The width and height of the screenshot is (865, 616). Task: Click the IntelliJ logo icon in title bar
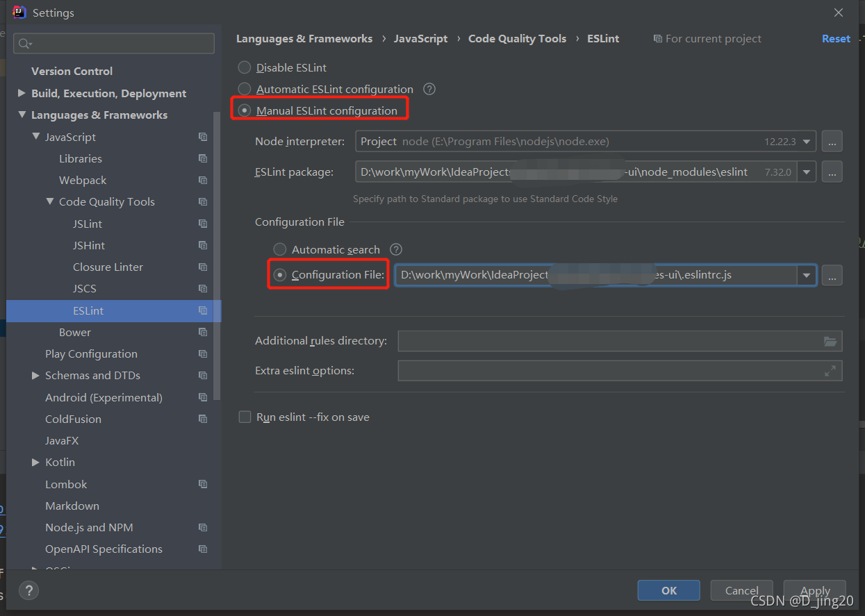click(x=19, y=12)
